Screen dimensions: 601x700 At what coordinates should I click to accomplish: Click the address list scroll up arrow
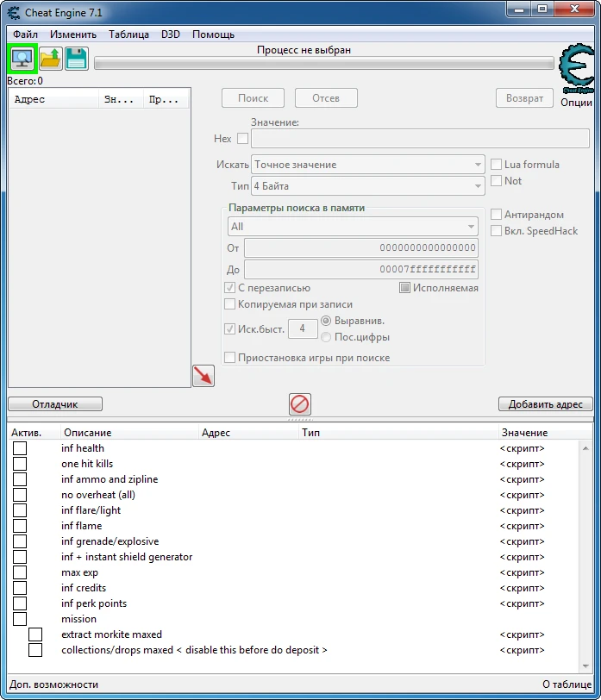[x=585, y=447]
